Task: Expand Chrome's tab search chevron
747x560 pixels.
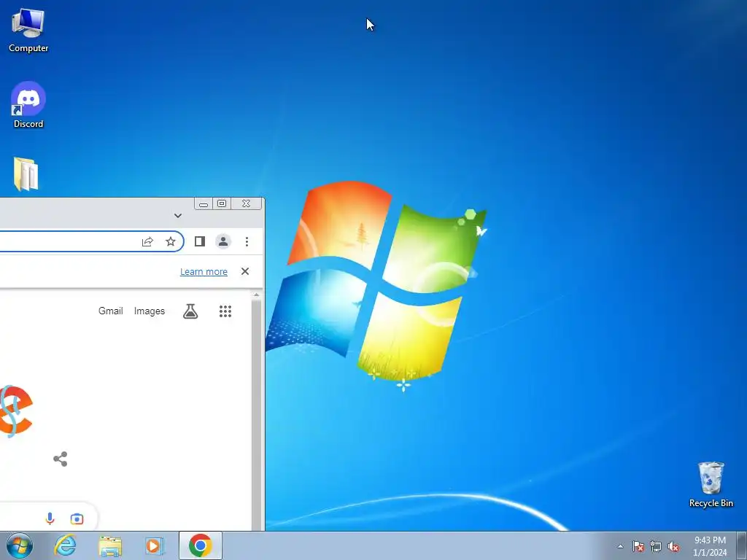Action: 178,216
